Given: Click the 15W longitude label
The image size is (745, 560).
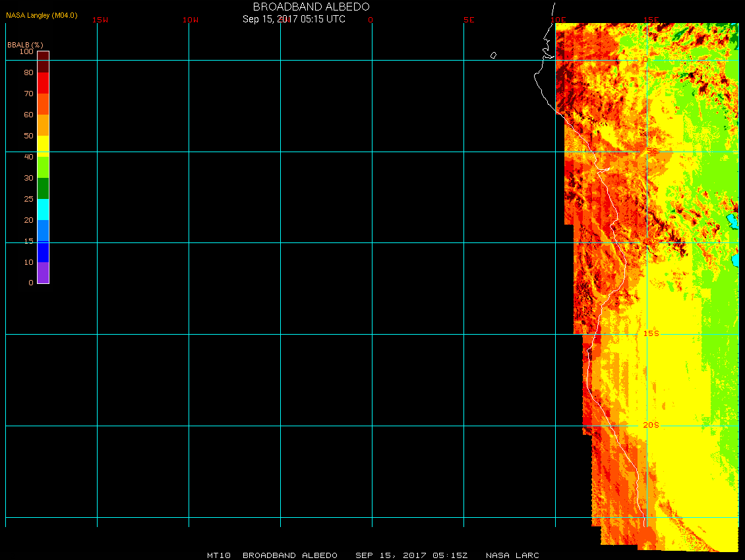Looking at the screenshot, I should 100,20.
